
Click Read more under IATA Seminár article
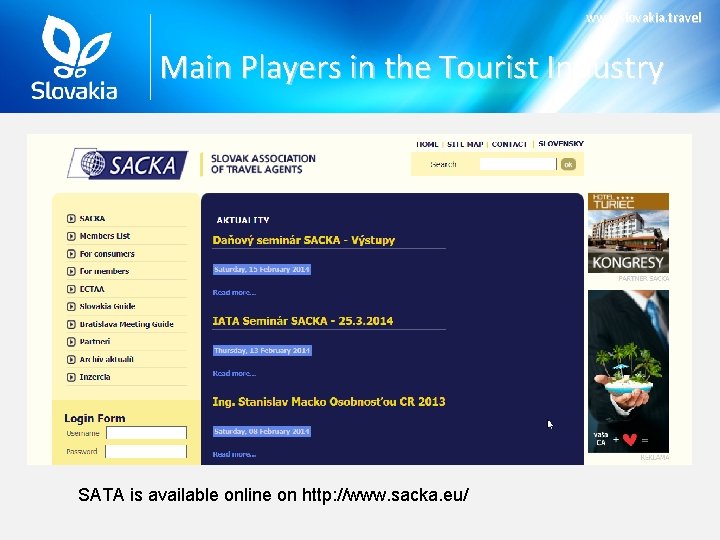click(x=234, y=373)
